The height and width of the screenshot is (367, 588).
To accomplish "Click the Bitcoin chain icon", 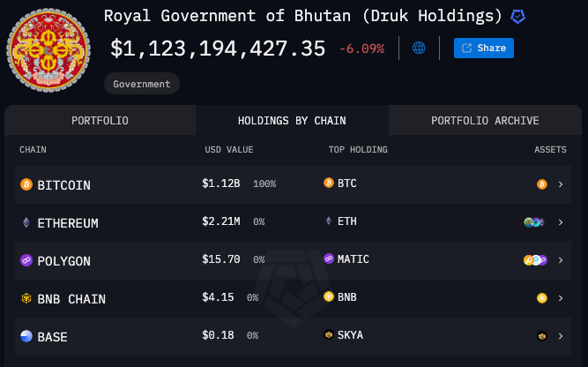I will pos(26,185).
